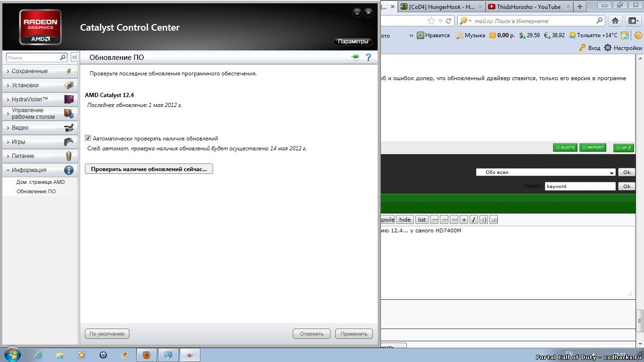Click the + editor button
Image resolution: width=644 pixels, height=362 pixels.
tap(464, 220)
